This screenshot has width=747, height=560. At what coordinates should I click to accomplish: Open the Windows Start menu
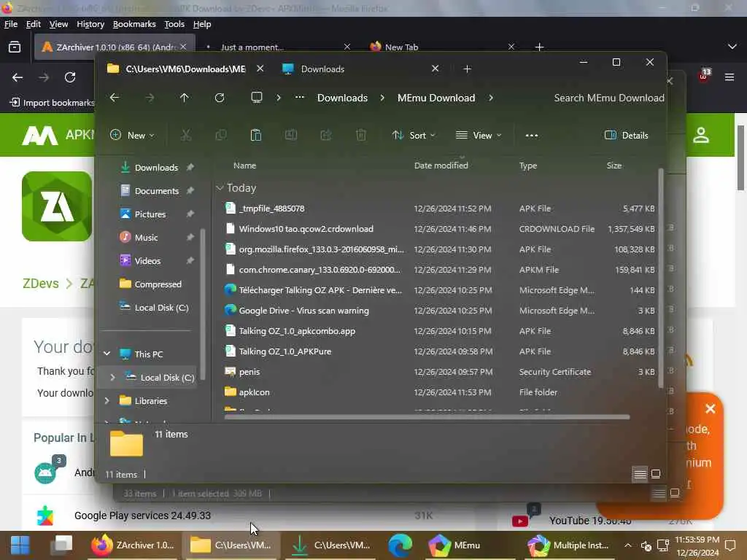coord(20,545)
